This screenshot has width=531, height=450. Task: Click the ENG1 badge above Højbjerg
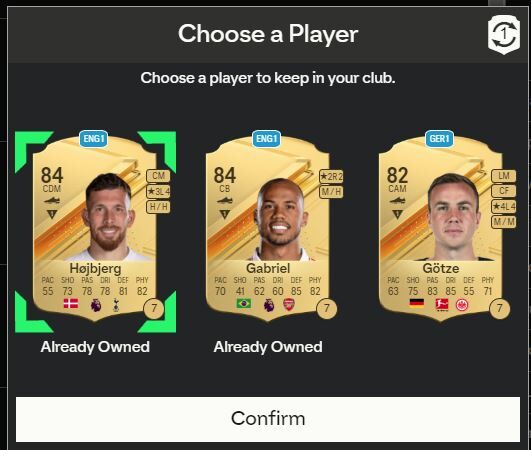[94, 139]
